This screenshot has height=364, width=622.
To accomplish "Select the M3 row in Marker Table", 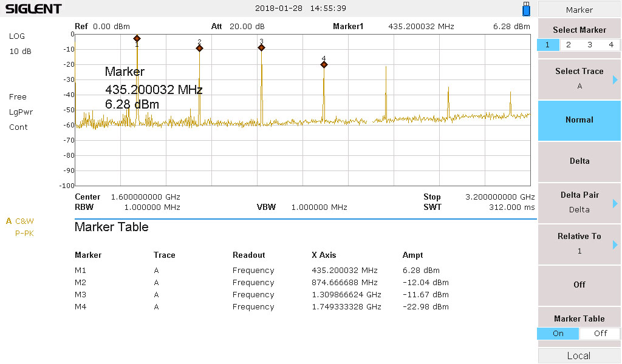I will 262,295.
